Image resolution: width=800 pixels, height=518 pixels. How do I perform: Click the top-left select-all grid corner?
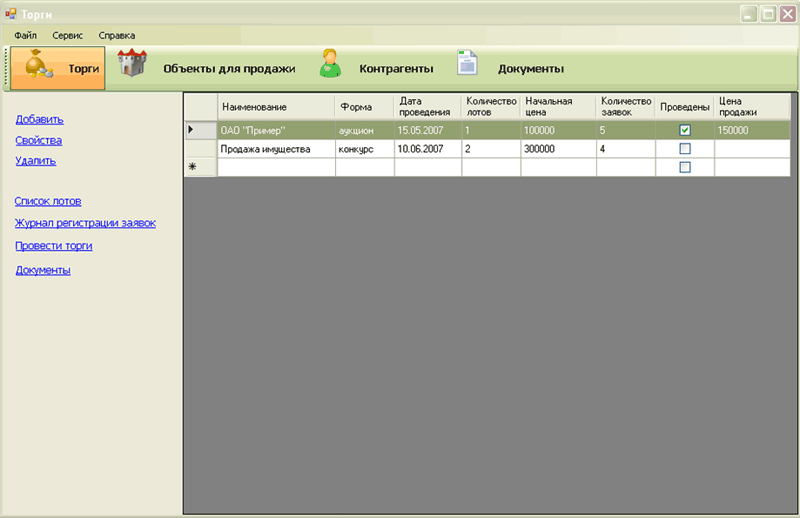(201, 107)
